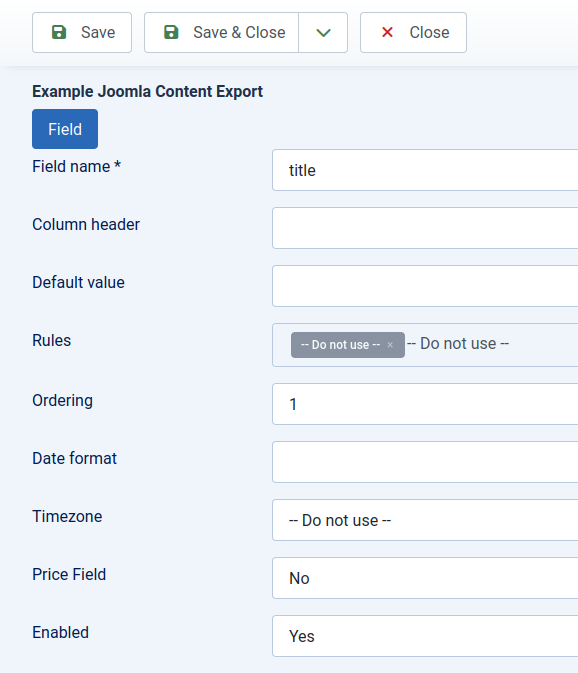Open the Timezone dropdown
This screenshot has width=578, height=673.
(425, 520)
